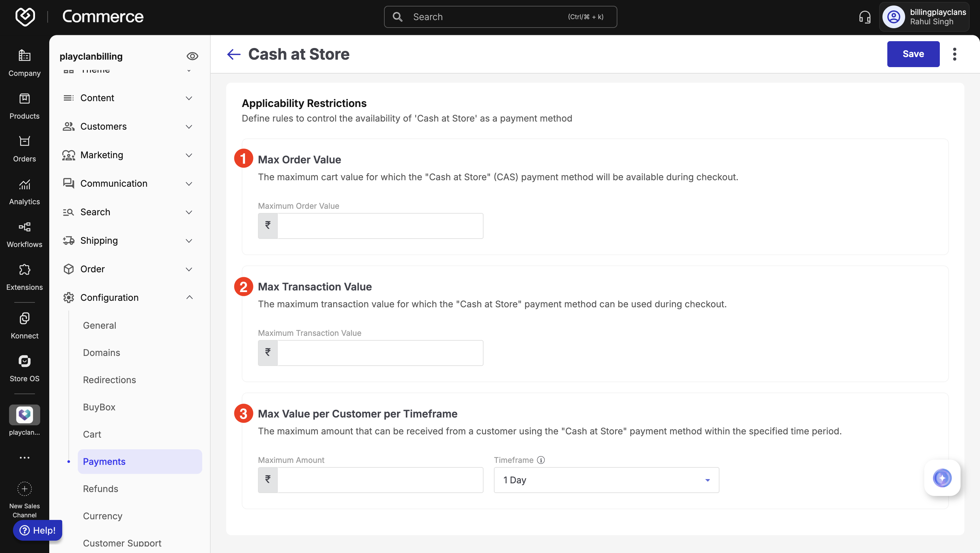
Task: Collapse the Configuration menu section
Action: 189,297
